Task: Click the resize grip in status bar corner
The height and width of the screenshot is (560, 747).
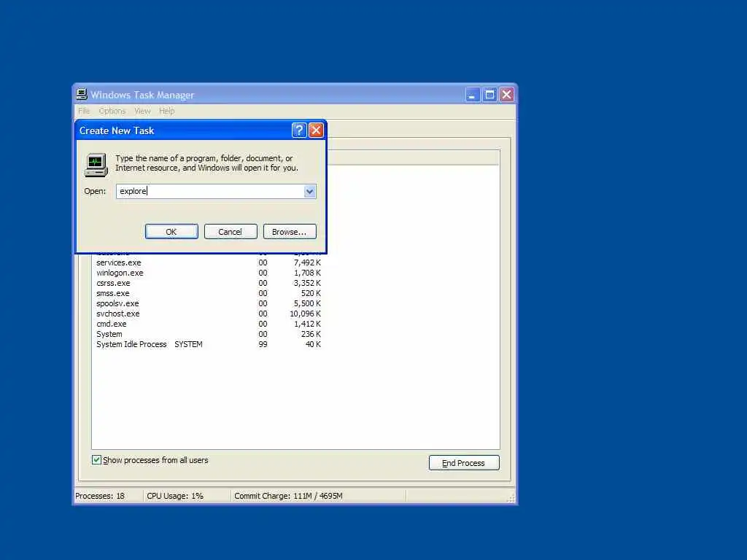Action: [511, 498]
